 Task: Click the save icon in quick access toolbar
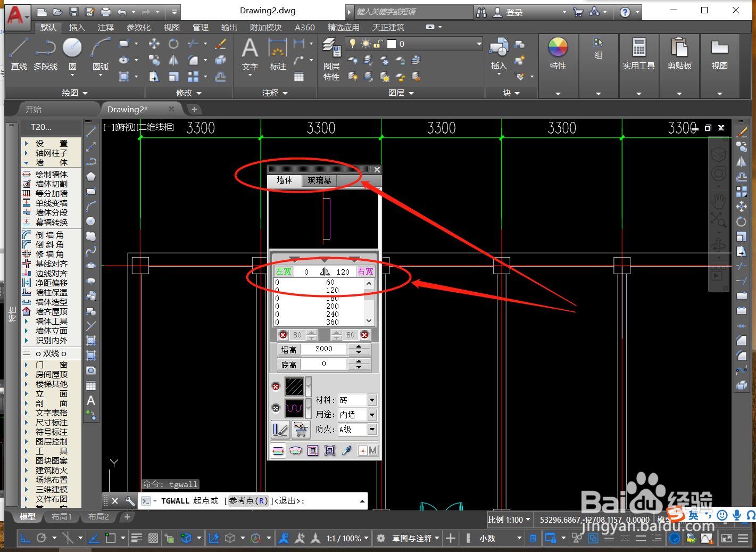pyautogui.click(x=74, y=12)
